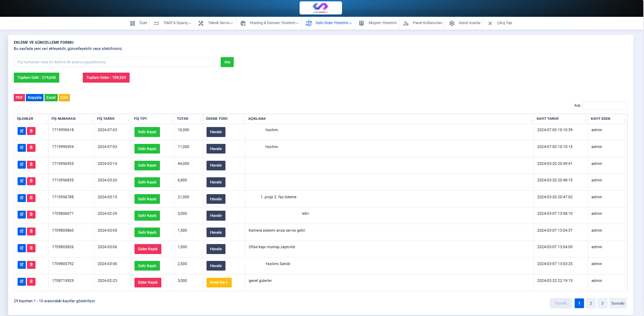644x316 pixels.
Task: Sort table by Fiş Tarihi column
Action: (113, 119)
